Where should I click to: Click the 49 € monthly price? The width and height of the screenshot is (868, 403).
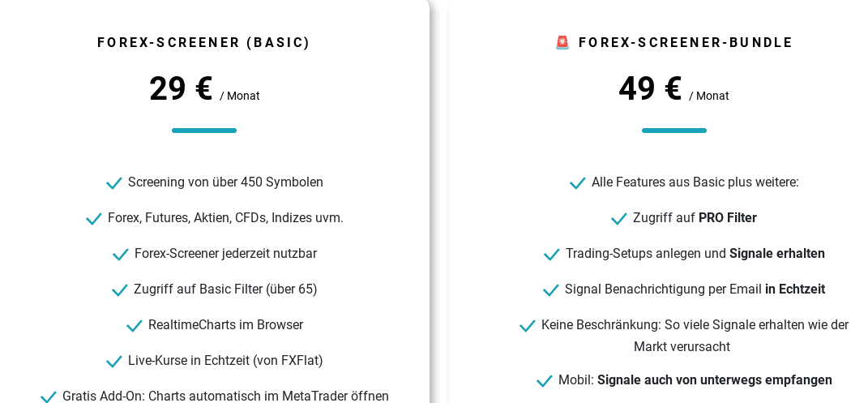click(x=650, y=89)
